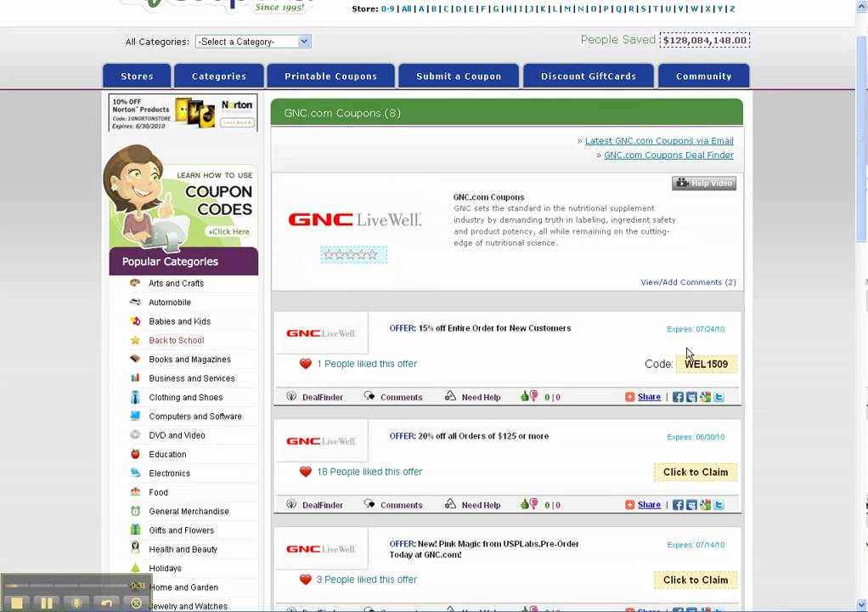Viewport: 868px width, 612px height.
Task: Select Business and Services category
Action: pyautogui.click(x=192, y=378)
